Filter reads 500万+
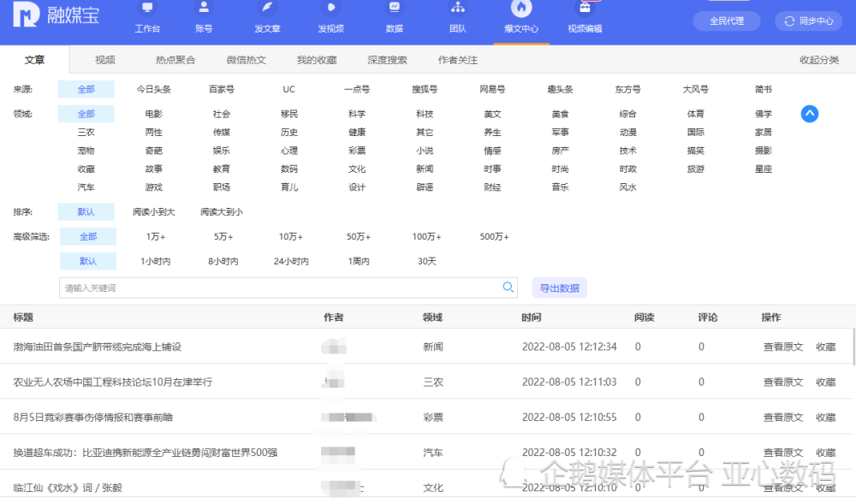The height and width of the screenshot is (504, 856). (494, 237)
